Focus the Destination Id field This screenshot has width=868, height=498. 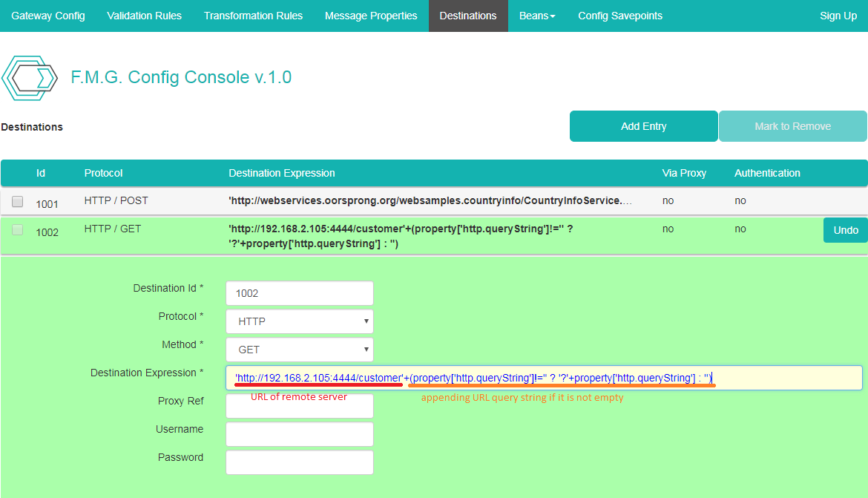point(299,293)
